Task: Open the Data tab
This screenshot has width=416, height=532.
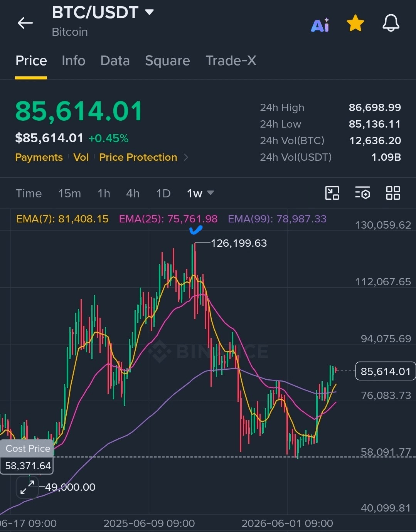Action: (x=115, y=61)
